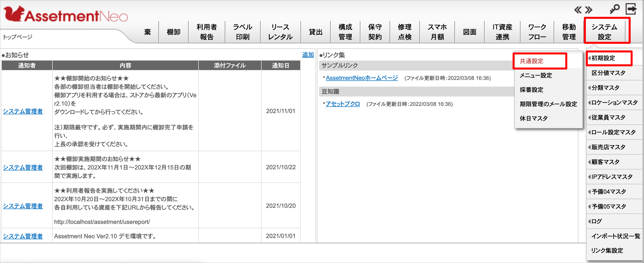Choose 共通設定 from submenu
Image resolution: width=644 pixels, height=263 pixels.
[x=548, y=61]
